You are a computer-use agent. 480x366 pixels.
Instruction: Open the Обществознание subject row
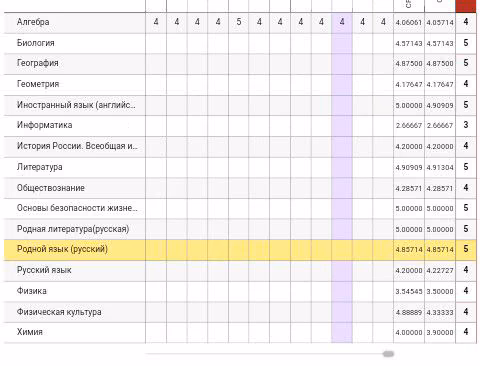coord(240,188)
